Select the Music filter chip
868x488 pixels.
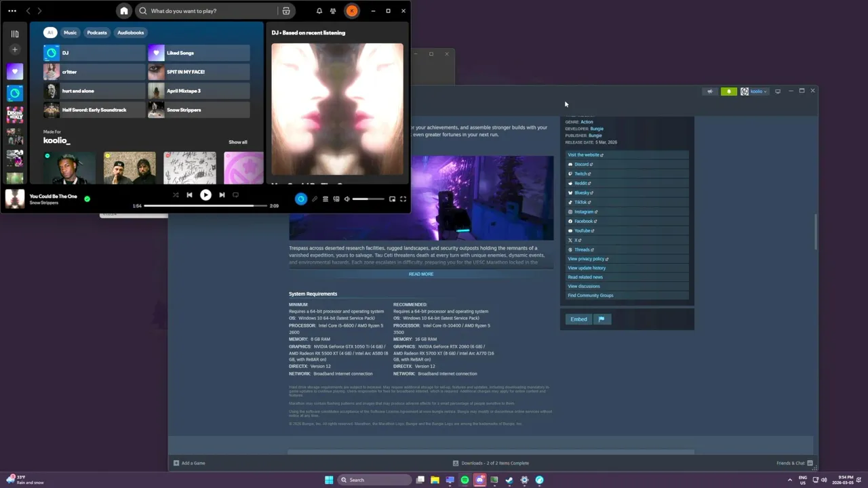(x=71, y=33)
